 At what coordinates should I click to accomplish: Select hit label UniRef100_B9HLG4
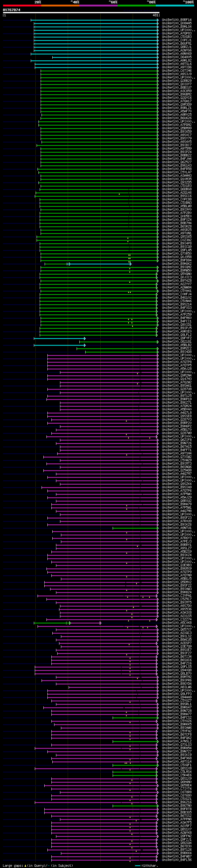(x=177, y=26)
